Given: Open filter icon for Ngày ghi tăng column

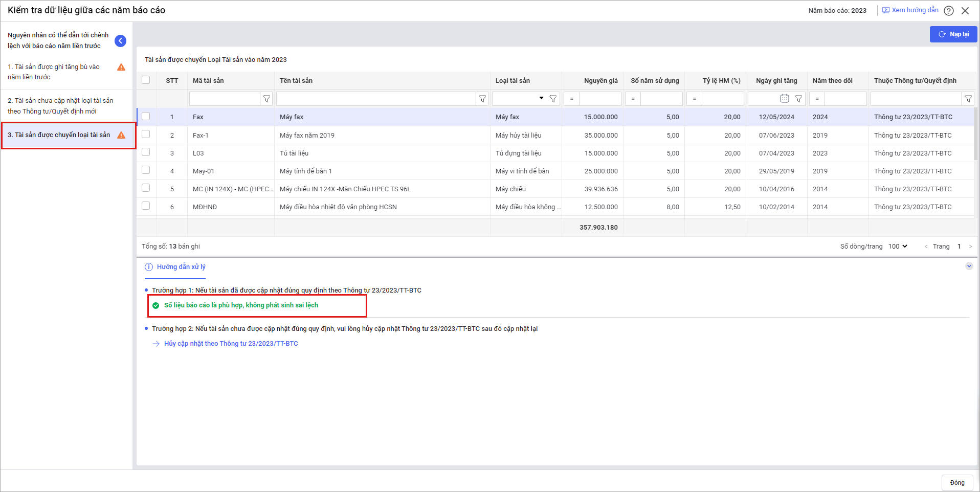Looking at the screenshot, I should click(x=798, y=99).
